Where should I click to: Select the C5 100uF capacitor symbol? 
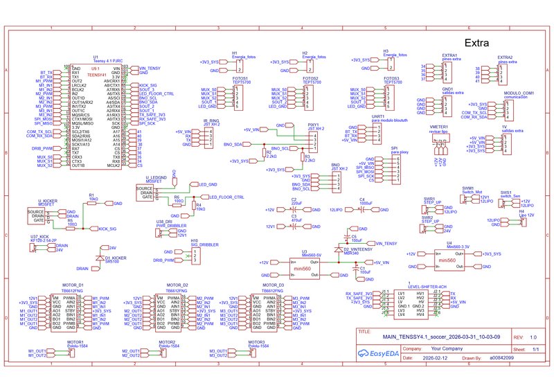point(348,236)
